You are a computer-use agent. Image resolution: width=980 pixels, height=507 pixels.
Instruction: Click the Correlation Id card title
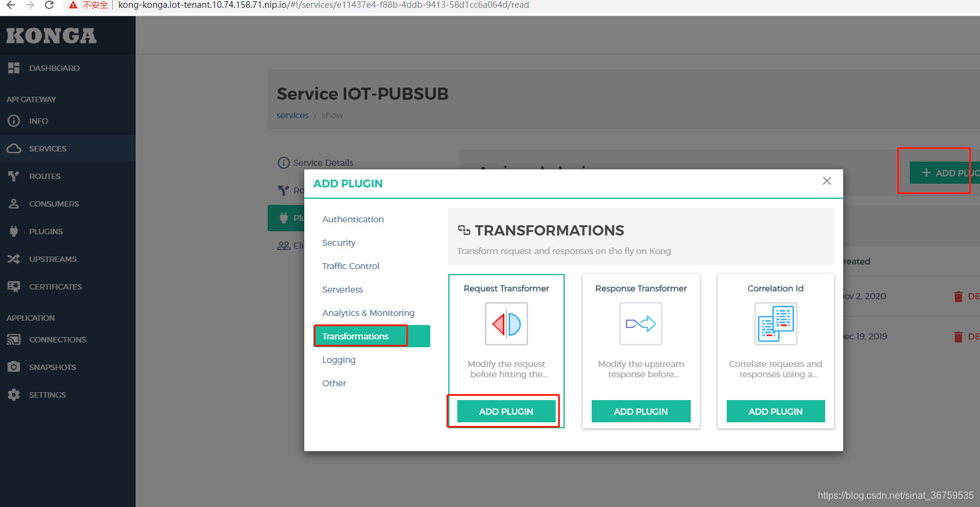point(775,288)
